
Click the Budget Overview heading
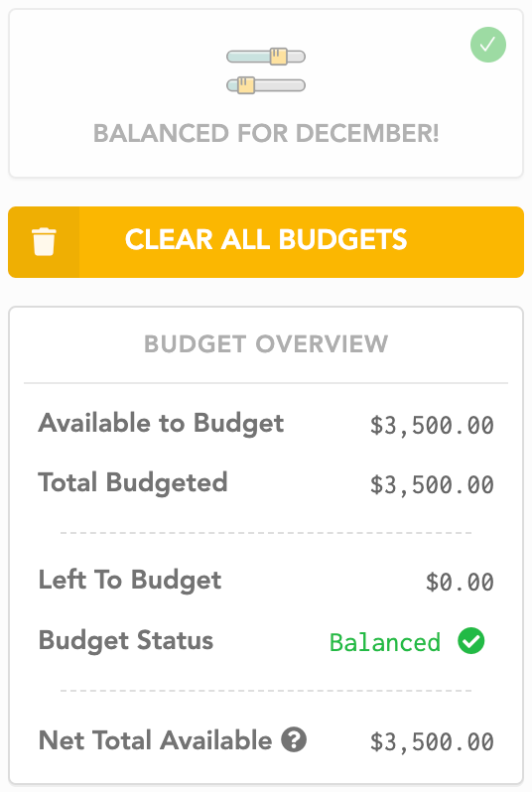click(266, 344)
